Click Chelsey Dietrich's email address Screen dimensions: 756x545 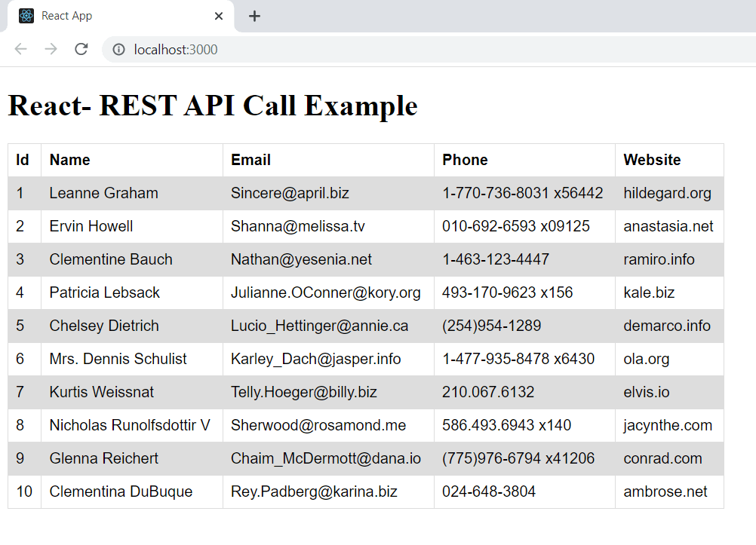pos(321,326)
